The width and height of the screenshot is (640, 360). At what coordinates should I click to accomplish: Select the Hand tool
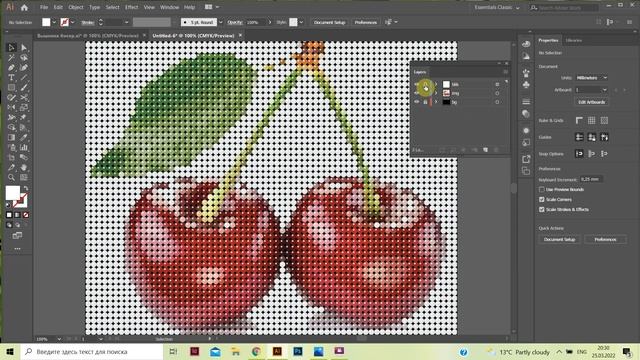(24, 167)
